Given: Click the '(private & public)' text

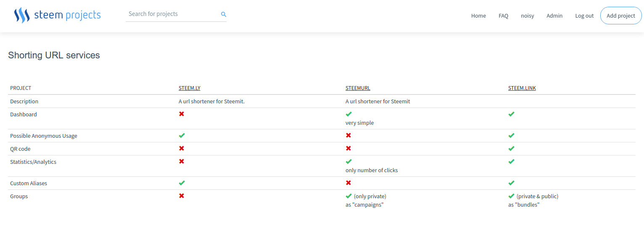Looking at the screenshot, I should [537, 197].
